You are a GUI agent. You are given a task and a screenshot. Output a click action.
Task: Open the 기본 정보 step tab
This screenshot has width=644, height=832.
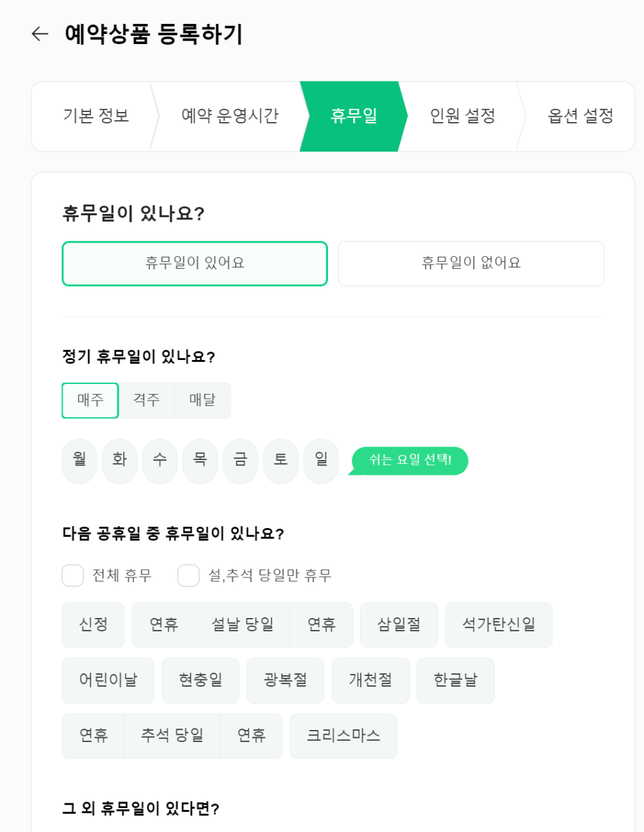96,116
